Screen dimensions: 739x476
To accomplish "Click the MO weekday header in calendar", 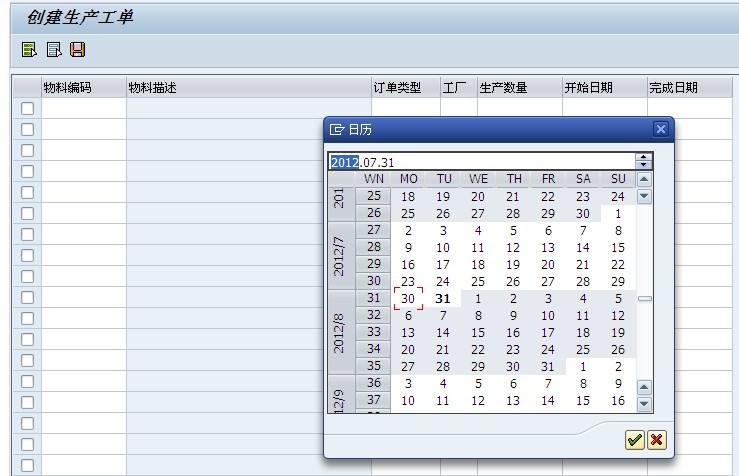I will pyautogui.click(x=409, y=179).
